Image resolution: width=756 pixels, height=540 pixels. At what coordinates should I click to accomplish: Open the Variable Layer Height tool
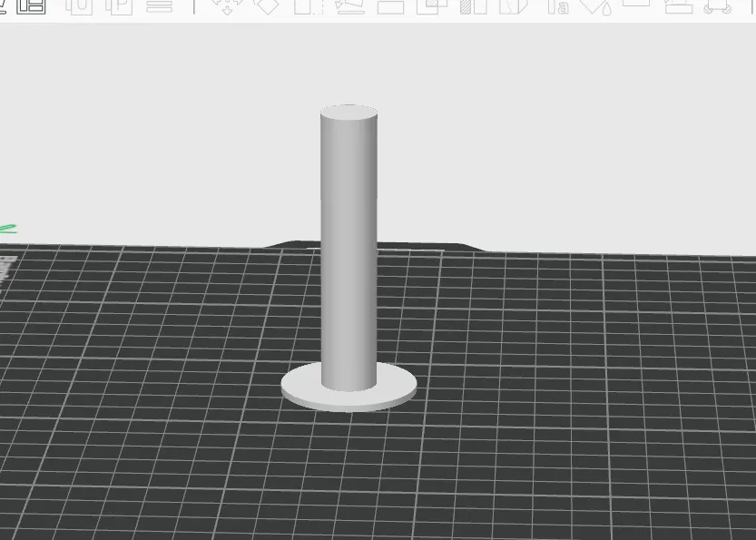click(x=159, y=5)
